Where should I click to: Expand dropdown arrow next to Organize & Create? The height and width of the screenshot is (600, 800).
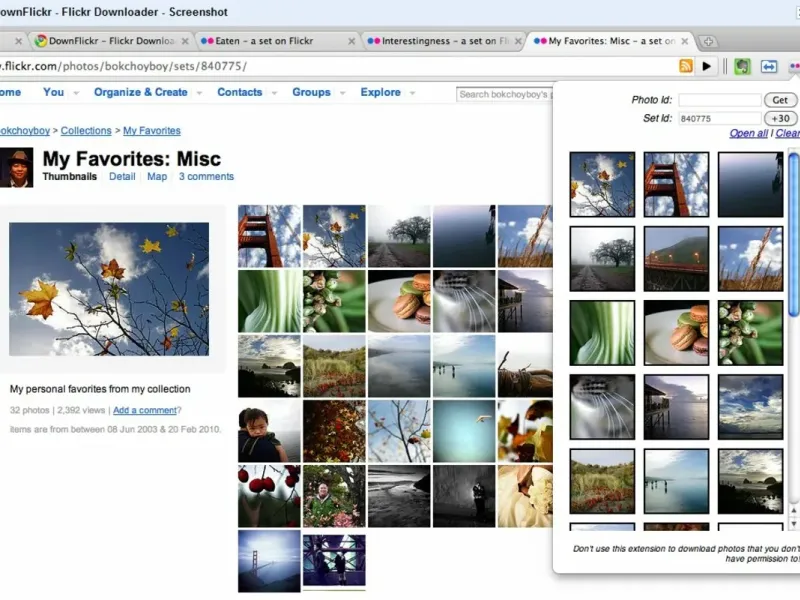pyautogui.click(x=199, y=93)
